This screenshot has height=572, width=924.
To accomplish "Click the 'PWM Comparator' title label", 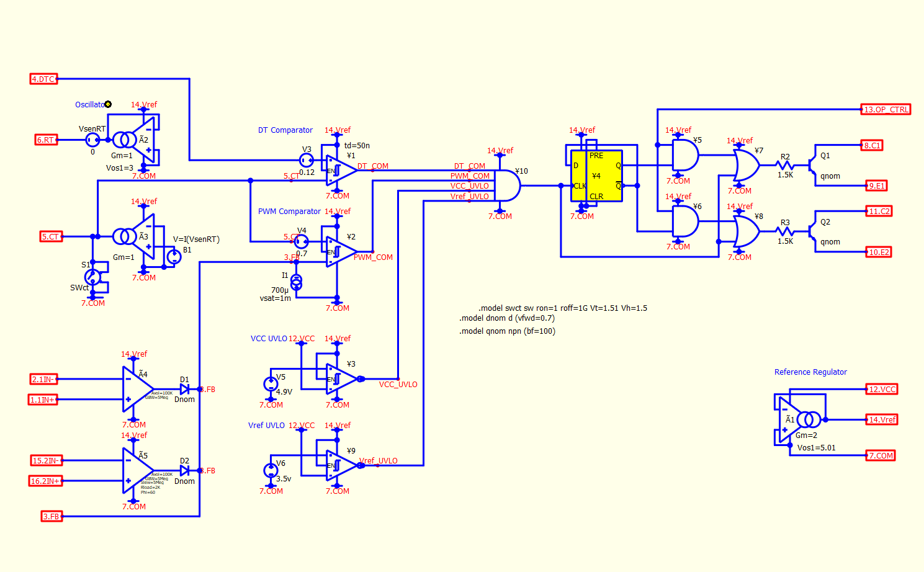I will click(x=289, y=212).
